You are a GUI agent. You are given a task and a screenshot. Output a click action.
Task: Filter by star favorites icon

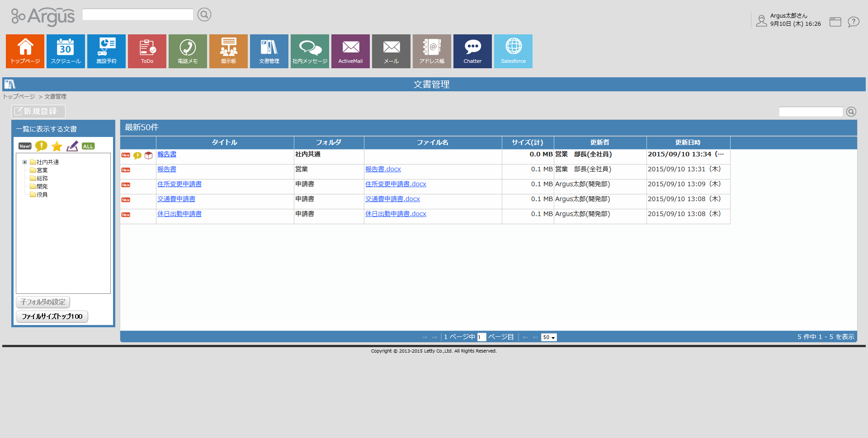point(57,146)
